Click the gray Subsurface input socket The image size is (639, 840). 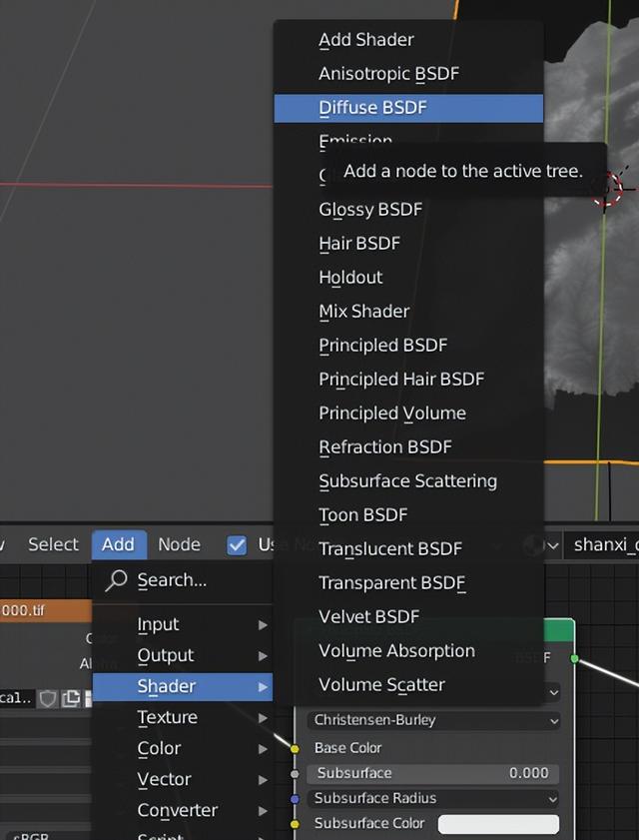[295, 773]
